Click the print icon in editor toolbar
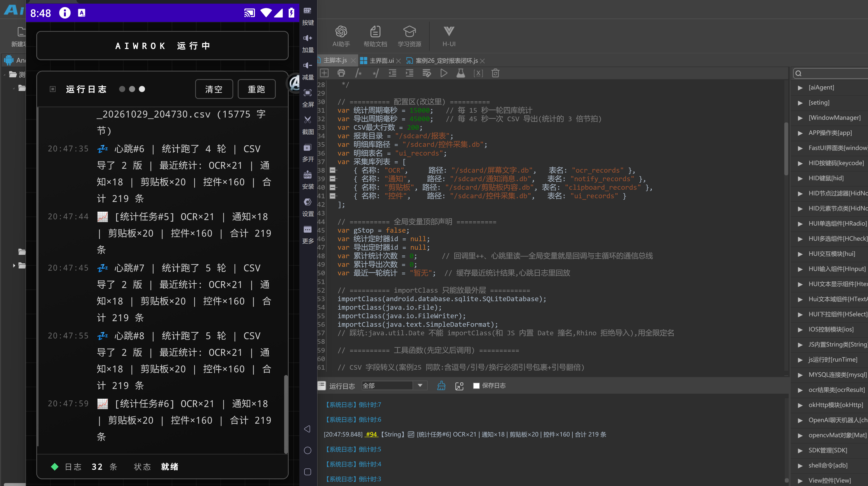 tap(341, 73)
